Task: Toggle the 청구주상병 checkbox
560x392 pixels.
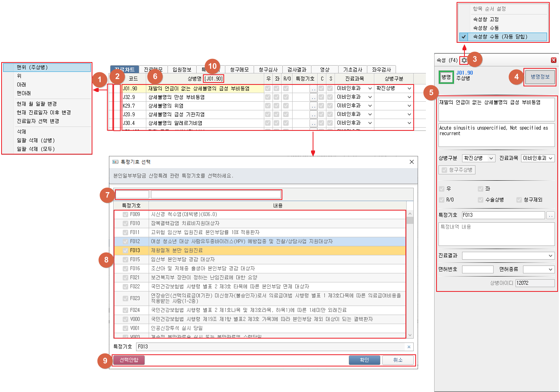Action: (x=444, y=170)
